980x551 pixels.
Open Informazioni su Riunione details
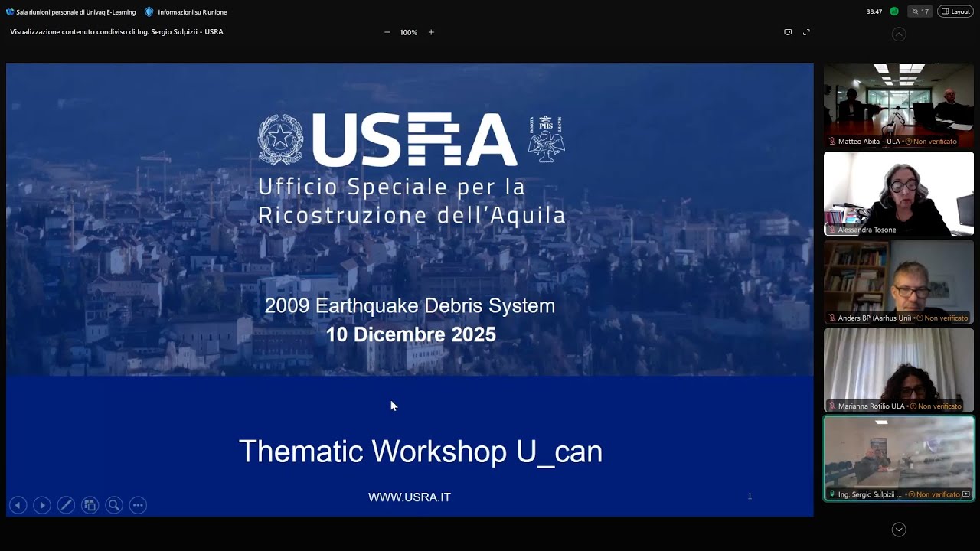pos(186,11)
